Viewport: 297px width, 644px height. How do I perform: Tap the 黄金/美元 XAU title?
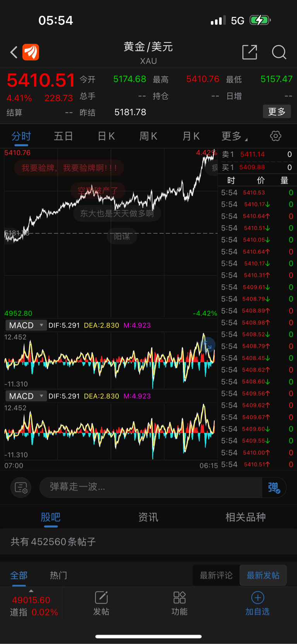(x=148, y=52)
